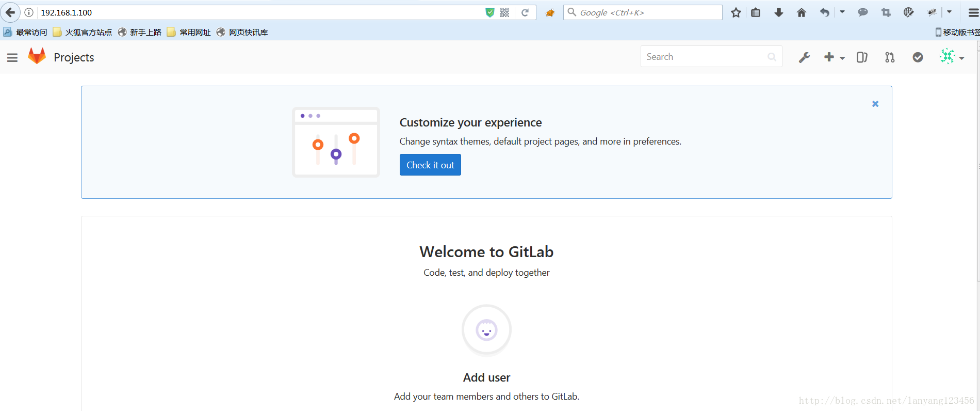The width and height of the screenshot is (980, 411).
Task: Click the Google search box in toolbar
Action: point(643,12)
